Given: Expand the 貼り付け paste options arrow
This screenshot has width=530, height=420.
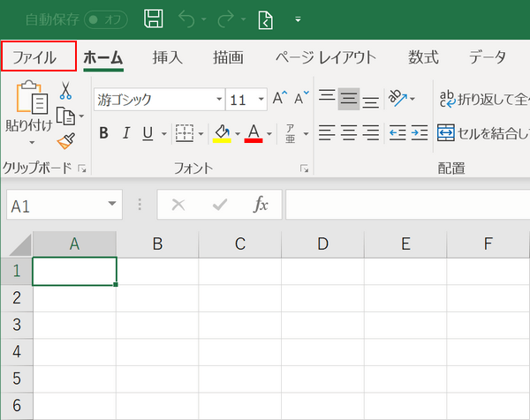Looking at the screenshot, I should coord(32,143).
